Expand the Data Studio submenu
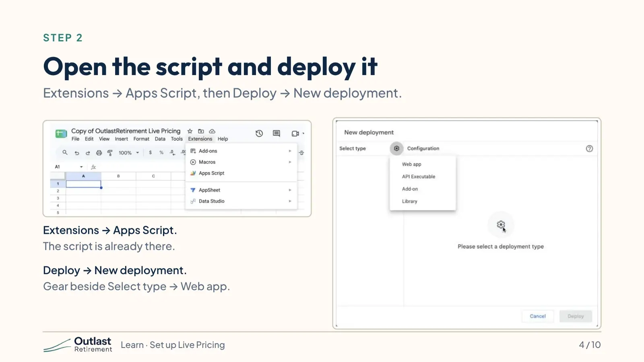644x362 pixels. pos(290,201)
